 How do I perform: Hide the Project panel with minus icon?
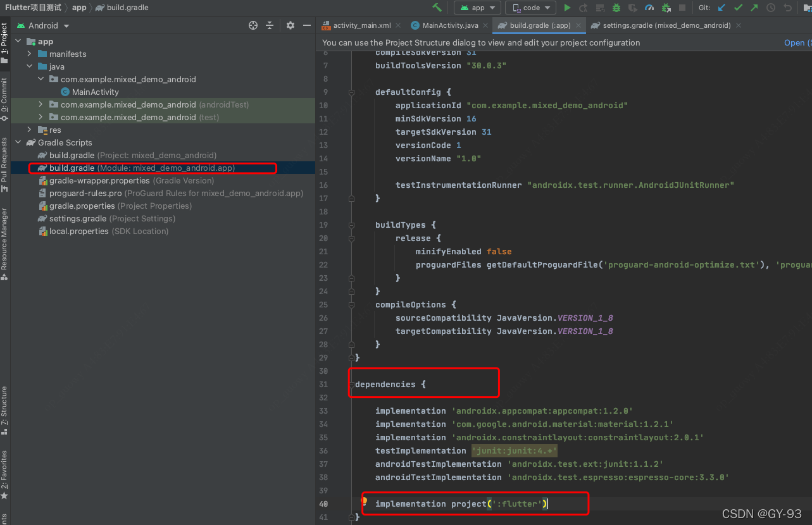307,25
